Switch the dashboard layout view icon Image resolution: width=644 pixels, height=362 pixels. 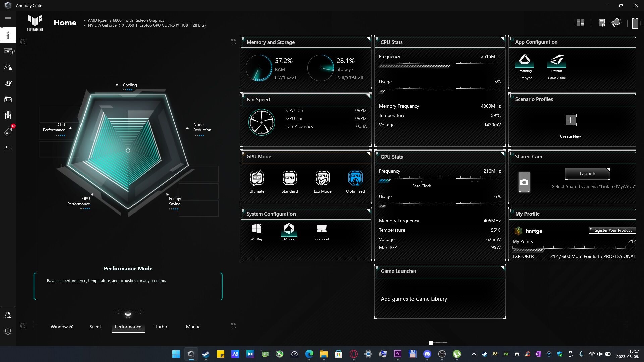click(580, 23)
